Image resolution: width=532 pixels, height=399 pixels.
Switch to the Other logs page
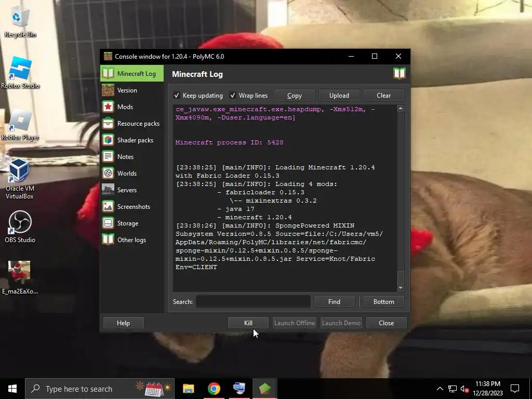click(x=131, y=240)
